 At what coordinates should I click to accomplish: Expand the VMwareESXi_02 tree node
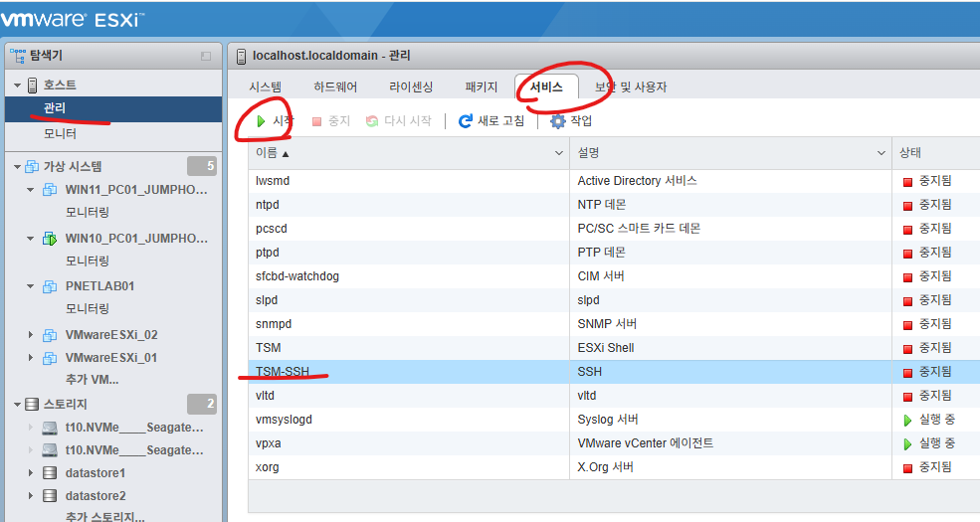(30, 335)
